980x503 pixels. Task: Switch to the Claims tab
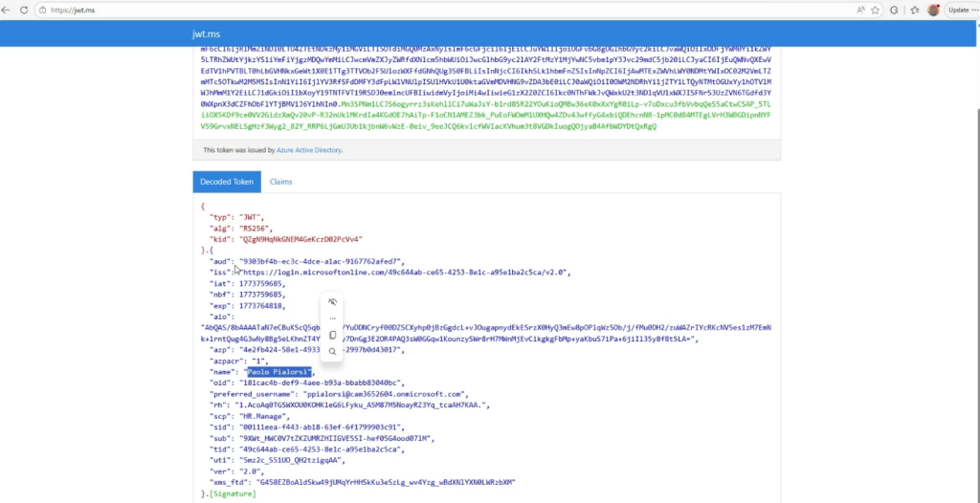point(280,182)
